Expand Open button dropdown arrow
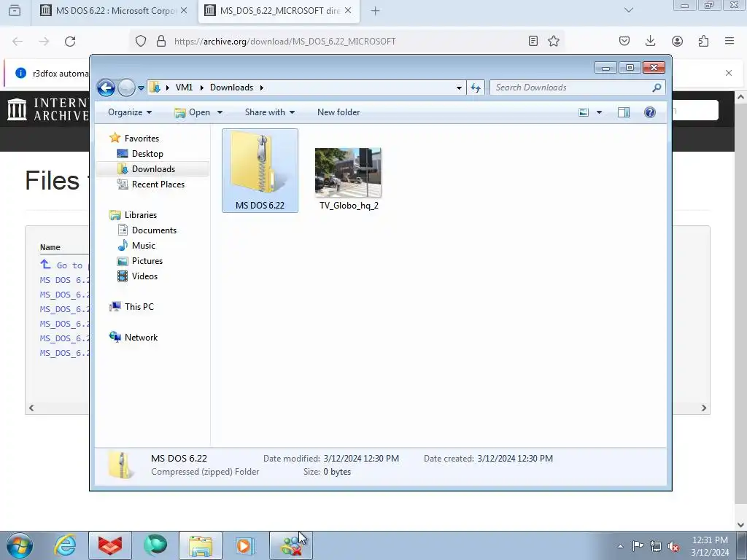Image resolution: width=747 pixels, height=560 pixels. [220, 112]
